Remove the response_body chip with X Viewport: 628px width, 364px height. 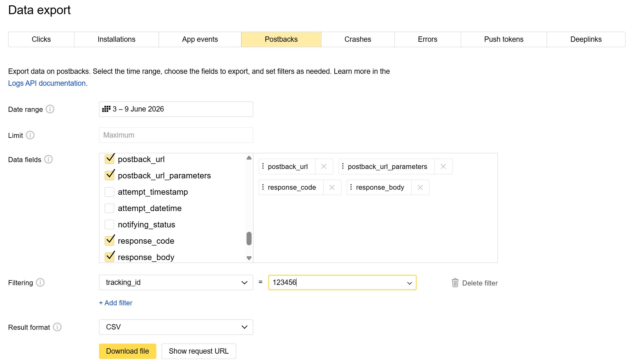420,187
